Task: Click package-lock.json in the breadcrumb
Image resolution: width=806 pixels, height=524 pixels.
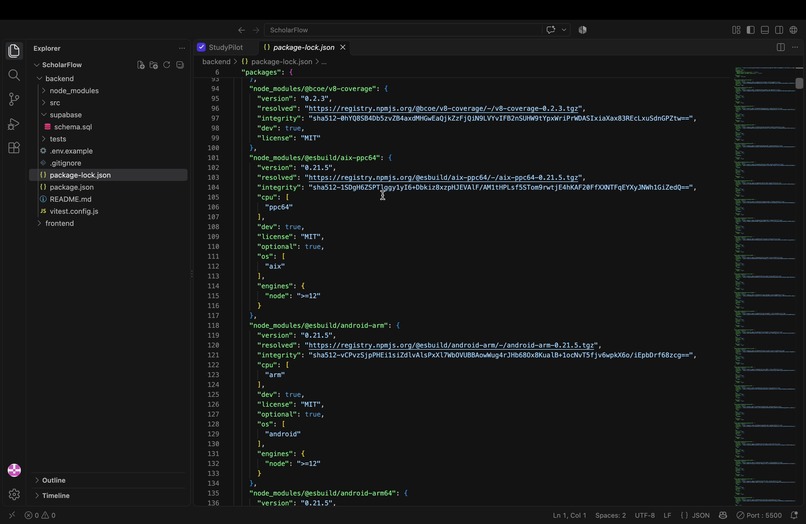Action: (x=281, y=62)
